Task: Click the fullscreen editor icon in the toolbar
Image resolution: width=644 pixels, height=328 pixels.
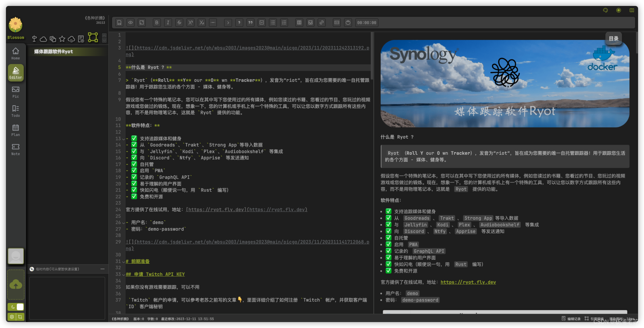Action: (x=142, y=23)
